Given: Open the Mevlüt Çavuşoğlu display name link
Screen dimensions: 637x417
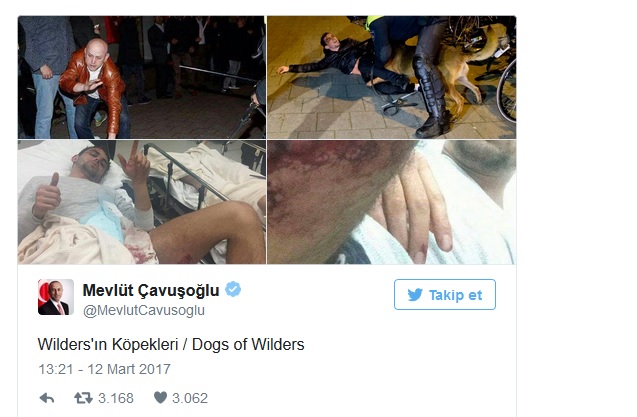Looking at the screenshot, I should tap(151, 290).
